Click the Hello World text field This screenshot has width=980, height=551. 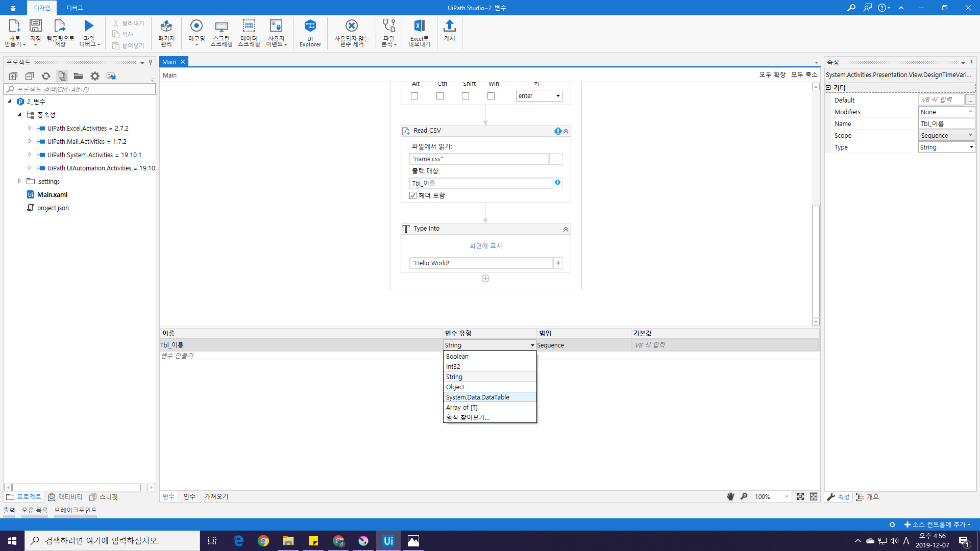click(x=480, y=263)
